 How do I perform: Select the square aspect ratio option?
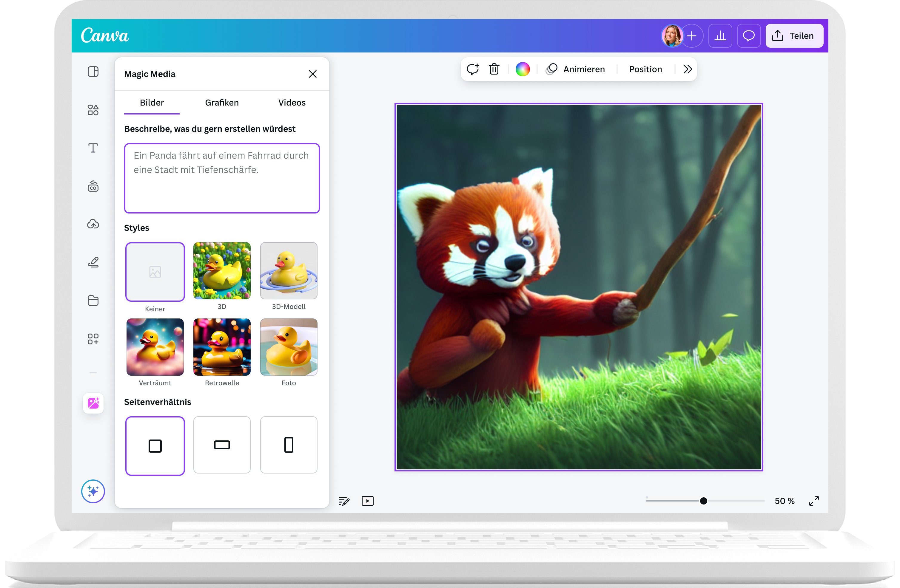[x=155, y=445]
